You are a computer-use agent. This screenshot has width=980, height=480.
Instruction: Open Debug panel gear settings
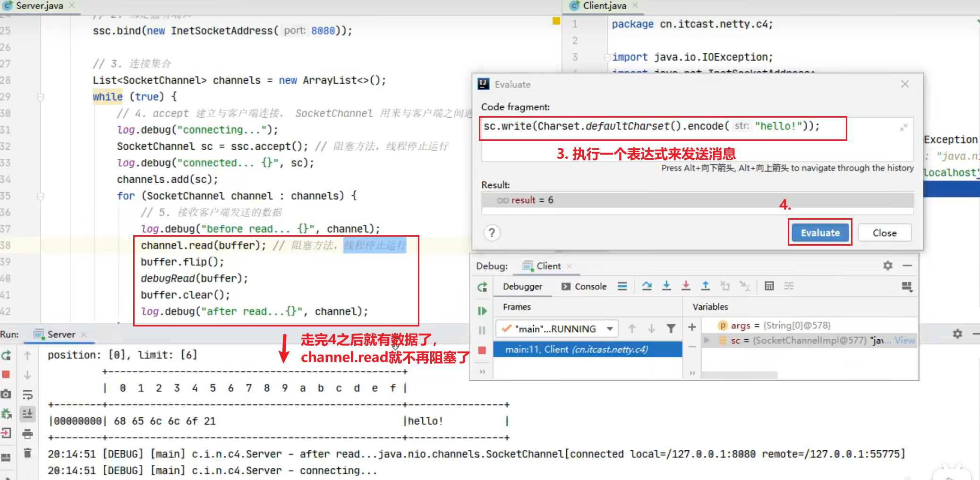pos(887,266)
